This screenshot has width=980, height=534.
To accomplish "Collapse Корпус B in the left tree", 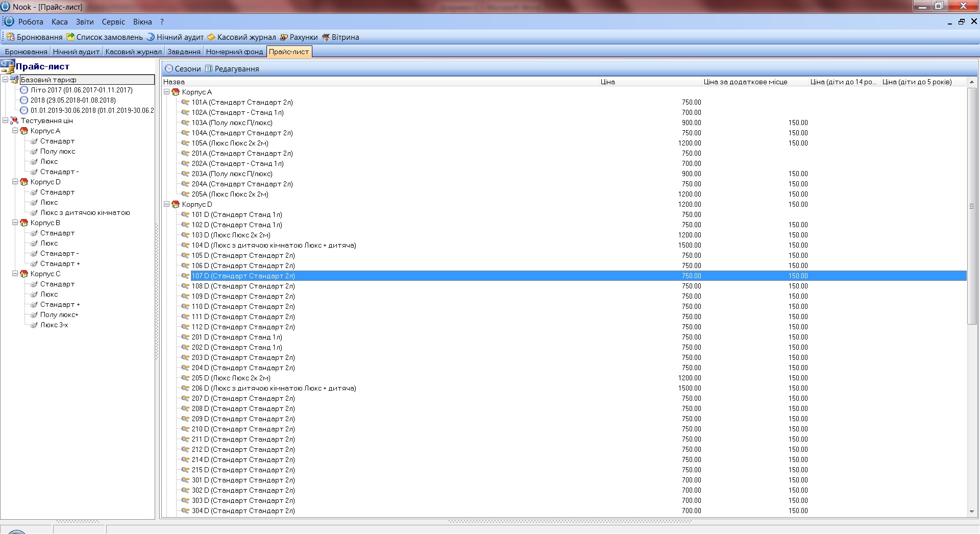I will pos(15,223).
